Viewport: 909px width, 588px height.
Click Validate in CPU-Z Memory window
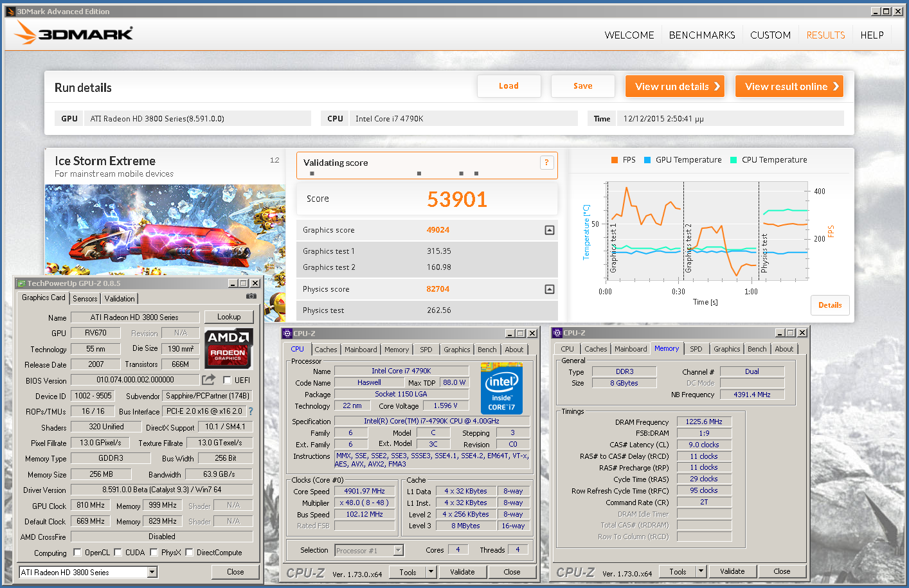point(732,571)
